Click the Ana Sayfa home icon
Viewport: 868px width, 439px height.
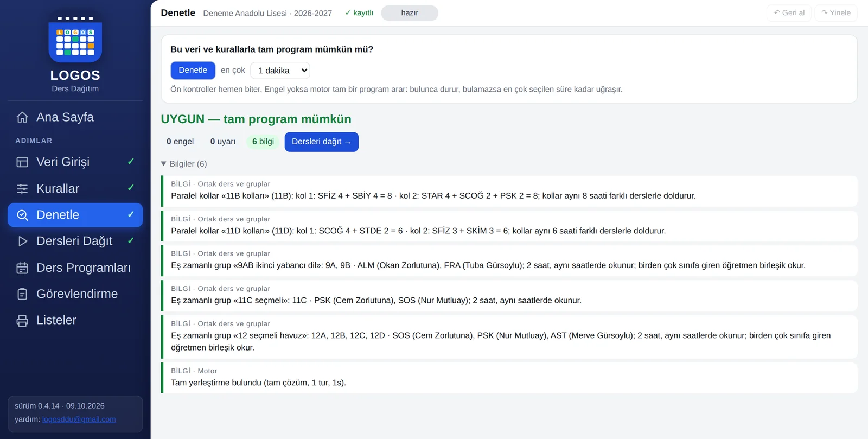coord(22,117)
